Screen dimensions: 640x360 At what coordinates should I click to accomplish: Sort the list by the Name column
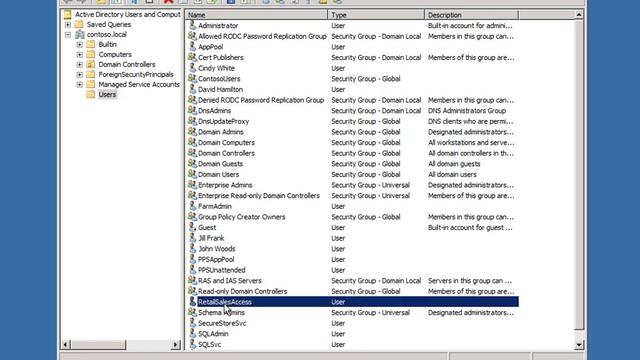click(x=256, y=15)
